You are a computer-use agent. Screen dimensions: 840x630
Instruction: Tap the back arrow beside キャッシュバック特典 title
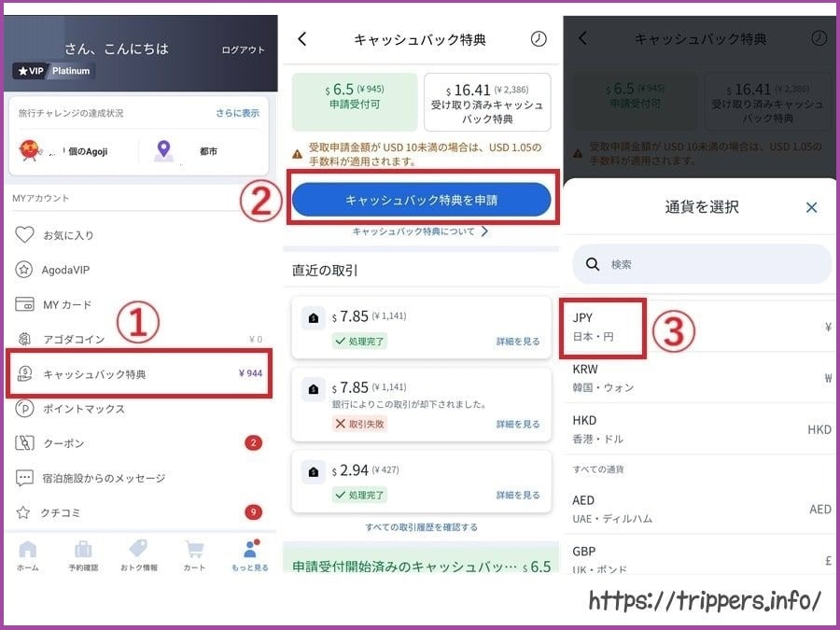[x=302, y=38]
